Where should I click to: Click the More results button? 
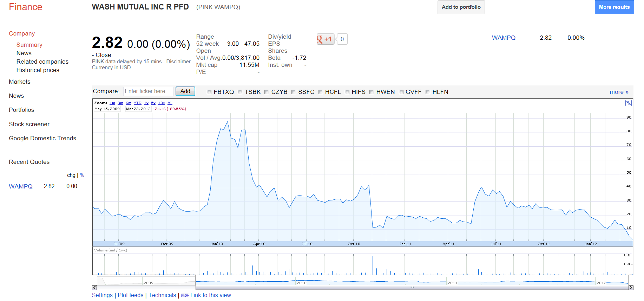(x=614, y=7)
